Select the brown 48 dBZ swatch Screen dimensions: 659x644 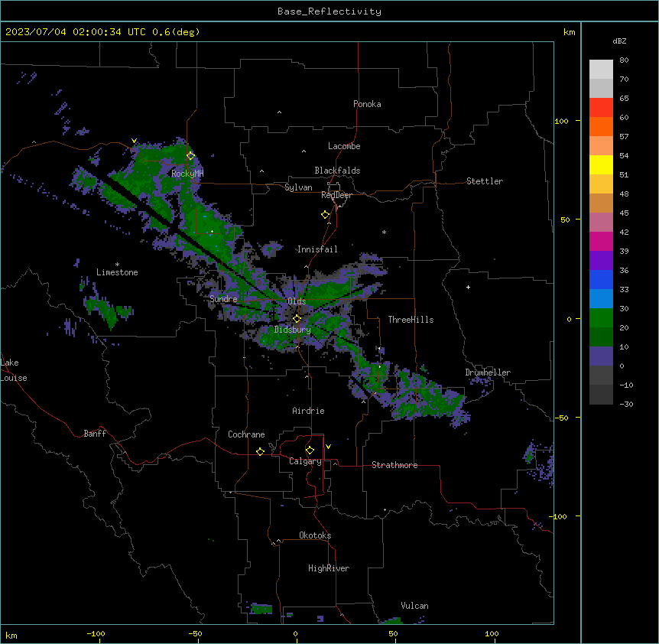point(601,203)
